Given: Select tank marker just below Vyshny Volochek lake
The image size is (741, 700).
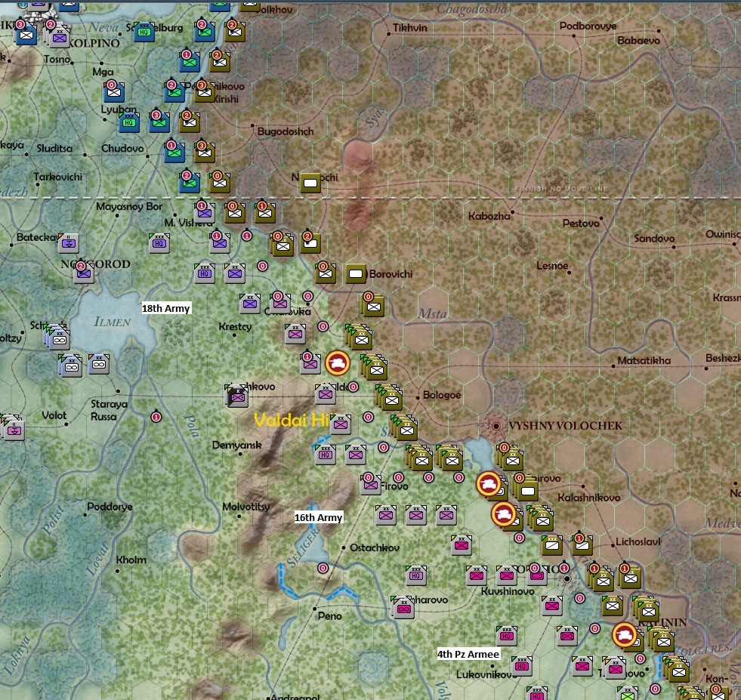Looking at the screenshot, I should 489,484.
